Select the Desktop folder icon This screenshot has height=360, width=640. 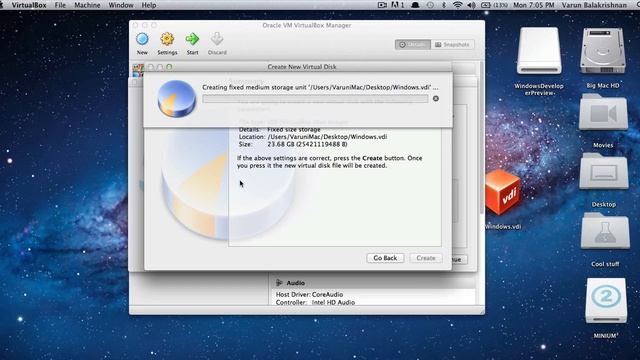click(x=604, y=172)
